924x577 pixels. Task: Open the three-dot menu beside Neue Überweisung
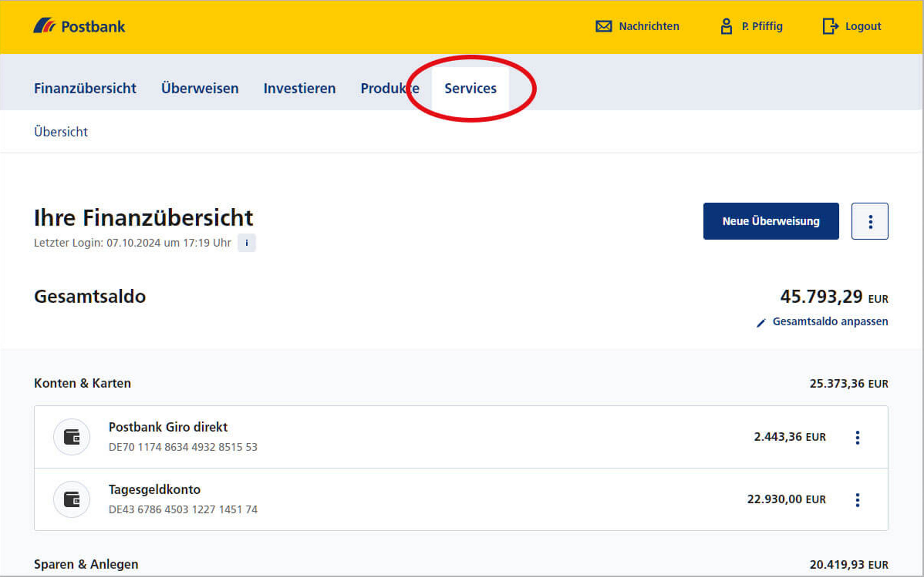(870, 221)
